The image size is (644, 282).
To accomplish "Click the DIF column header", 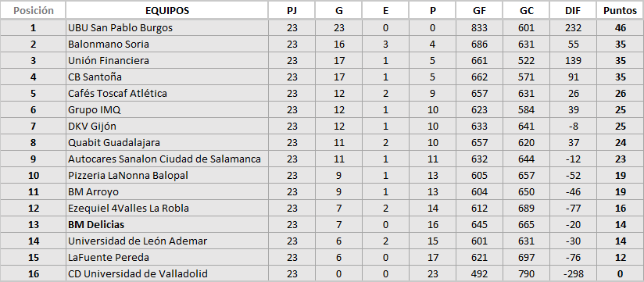I will 573,11.
